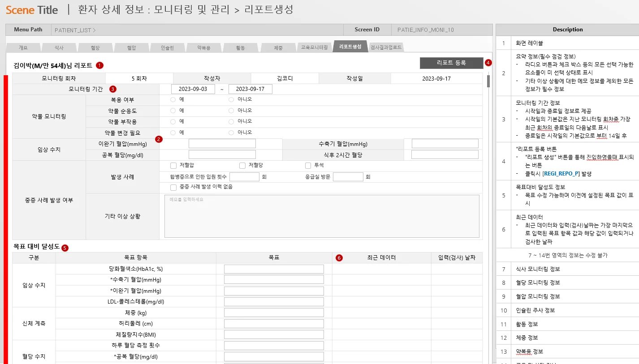Click the author name 김코디
Screen dimensions: 639x364
point(285,78)
